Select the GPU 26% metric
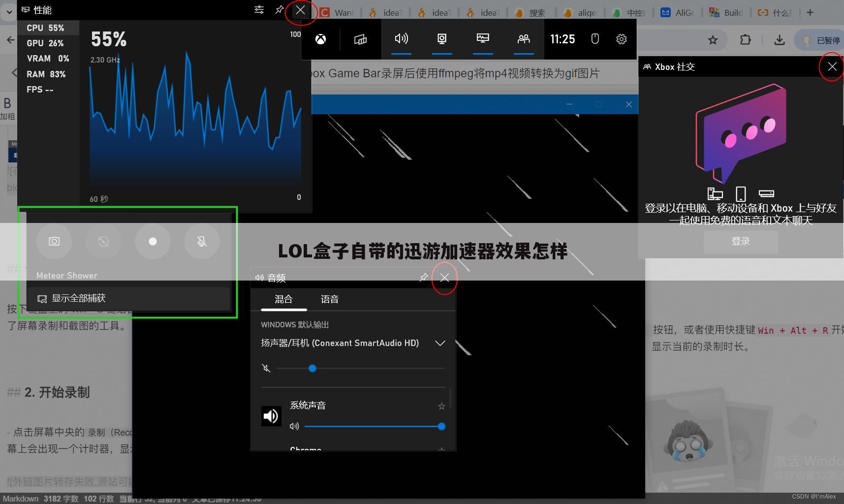The height and width of the screenshot is (504, 844). tap(48, 43)
